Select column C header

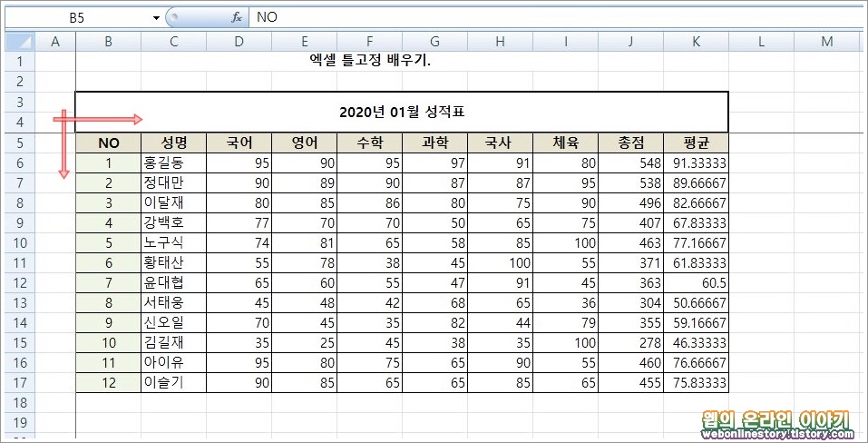[x=174, y=42]
